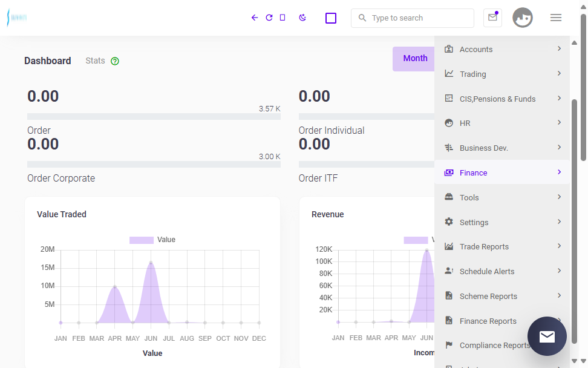Click the Order ITF label

pyautogui.click(x=318, y=178)
